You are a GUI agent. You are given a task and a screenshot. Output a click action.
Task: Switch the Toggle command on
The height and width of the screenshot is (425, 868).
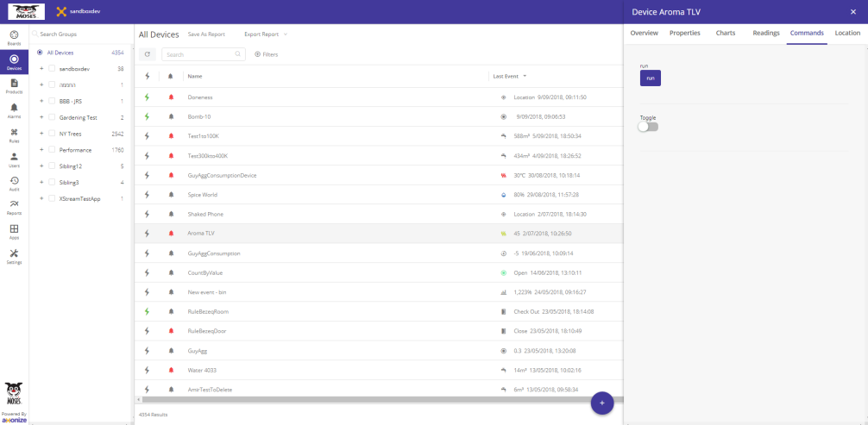pos(647,127)
